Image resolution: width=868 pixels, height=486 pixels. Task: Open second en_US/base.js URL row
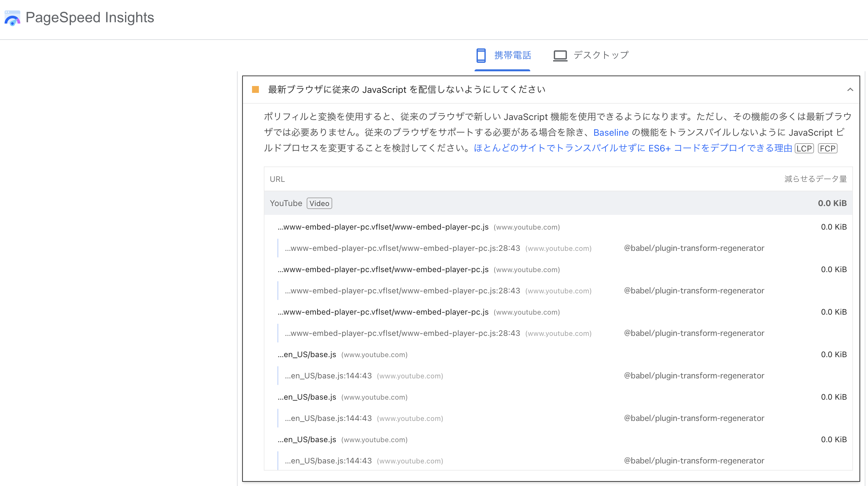click(307, 397)
